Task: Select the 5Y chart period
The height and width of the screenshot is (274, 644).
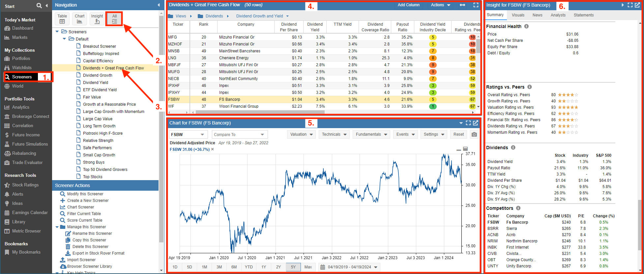Action: 293,267
